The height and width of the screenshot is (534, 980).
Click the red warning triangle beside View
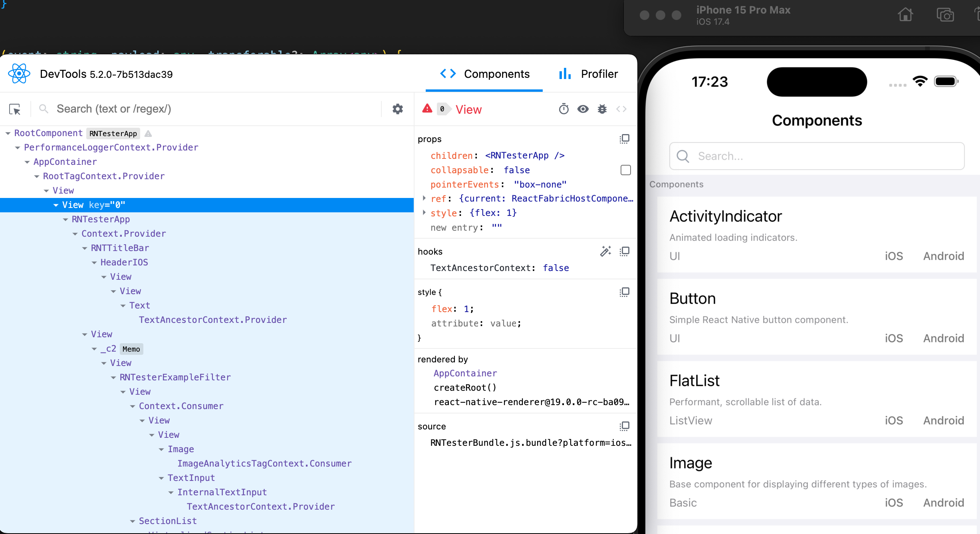[427, 108]
